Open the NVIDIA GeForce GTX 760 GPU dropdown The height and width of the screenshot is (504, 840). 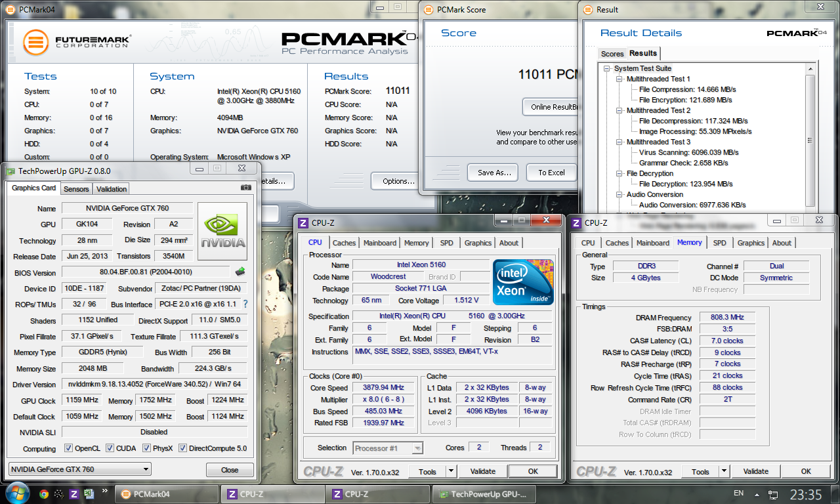pyautogui.click(x=79, y=469)
